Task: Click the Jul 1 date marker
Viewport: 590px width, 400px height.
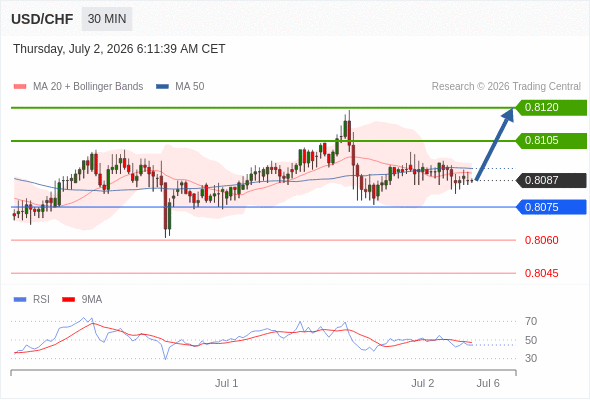Action: tap(227, 383)
